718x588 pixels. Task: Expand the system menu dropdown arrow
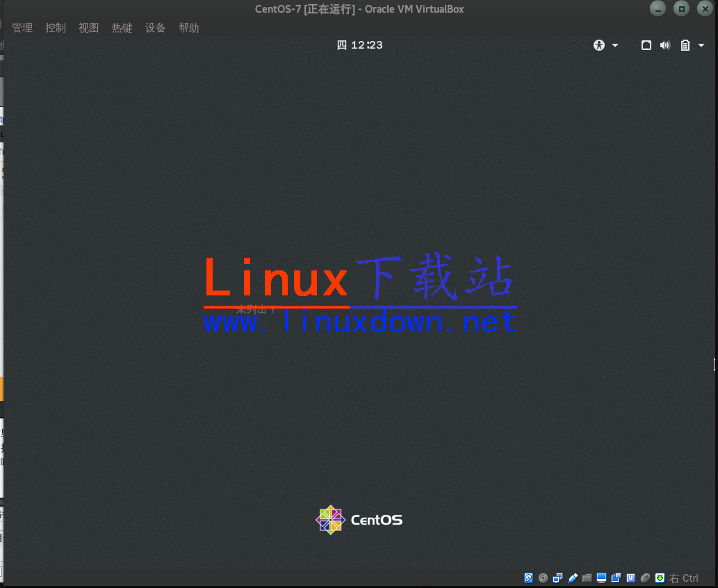click(x=701, y=45)
